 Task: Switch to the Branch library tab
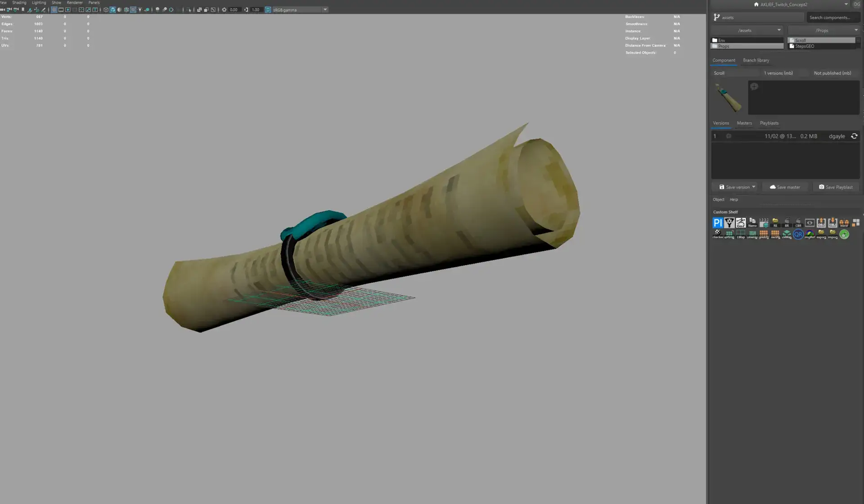[756, 60]
